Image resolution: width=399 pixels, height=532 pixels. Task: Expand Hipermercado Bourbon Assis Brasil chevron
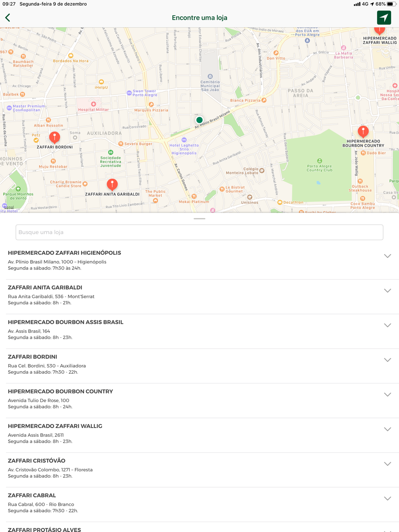387,325
